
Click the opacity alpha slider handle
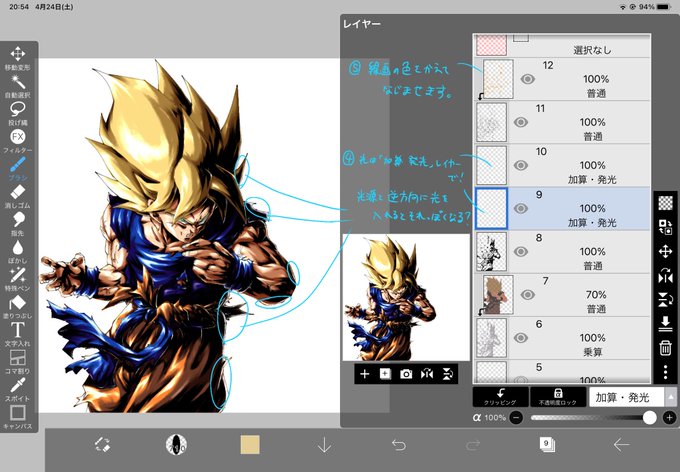(x=649, y=417)
